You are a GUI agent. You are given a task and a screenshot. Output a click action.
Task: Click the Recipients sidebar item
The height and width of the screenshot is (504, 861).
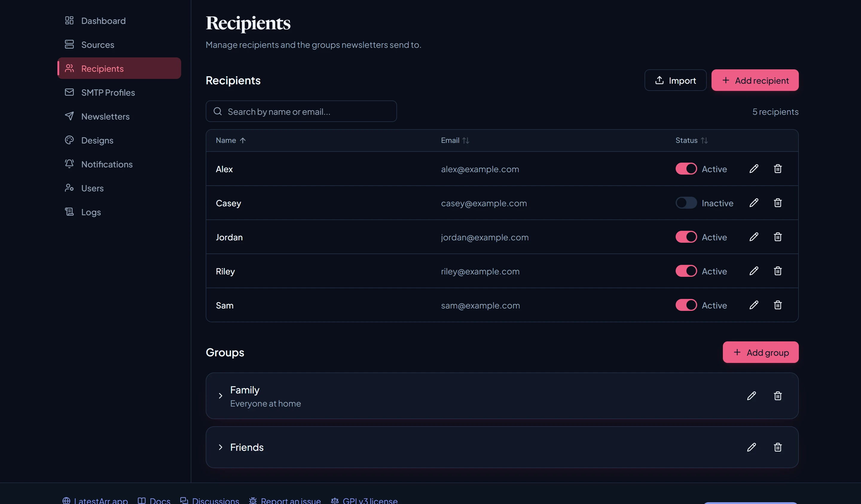[119, 68]
